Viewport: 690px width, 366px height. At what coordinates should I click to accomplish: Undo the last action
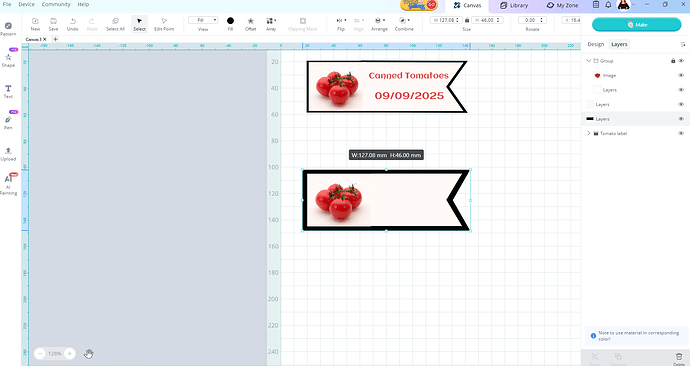[73, 24]
